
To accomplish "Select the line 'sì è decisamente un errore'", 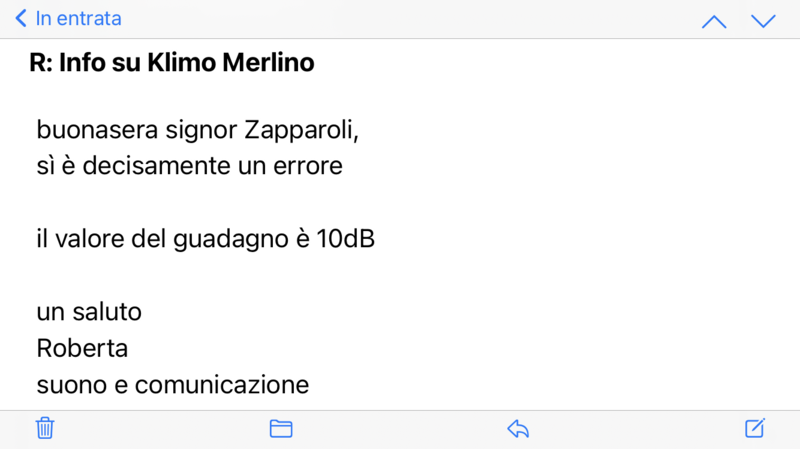I will (189, 166).
